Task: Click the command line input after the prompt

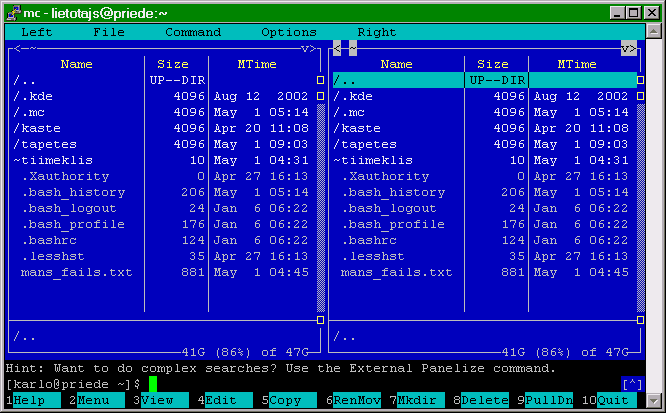Action: [x=384, y=384]
